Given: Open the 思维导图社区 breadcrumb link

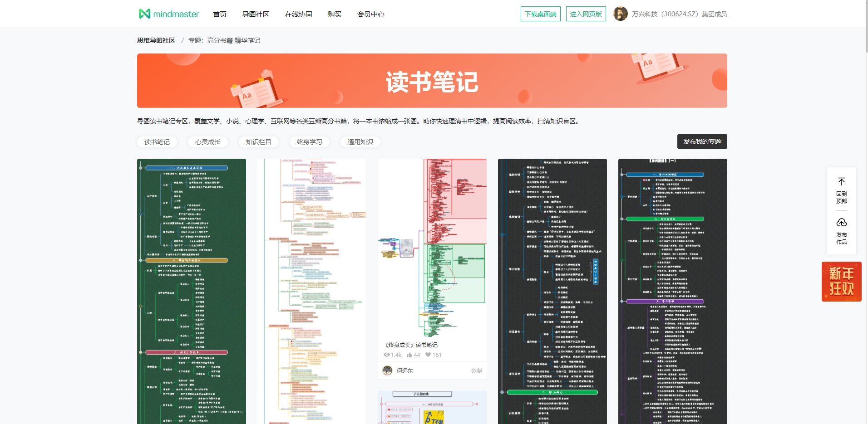Looking at the screenshot, I should 156,40.
